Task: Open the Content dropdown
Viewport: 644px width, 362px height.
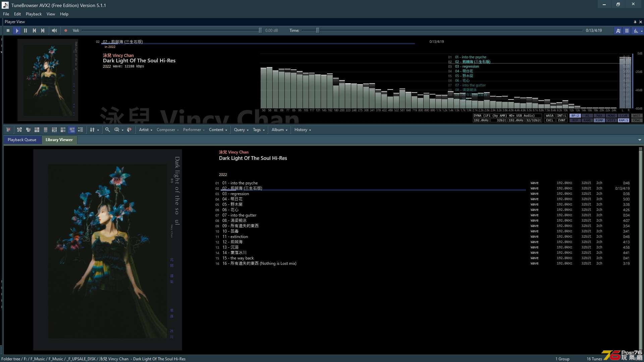Action: click(x=218, y=130)
